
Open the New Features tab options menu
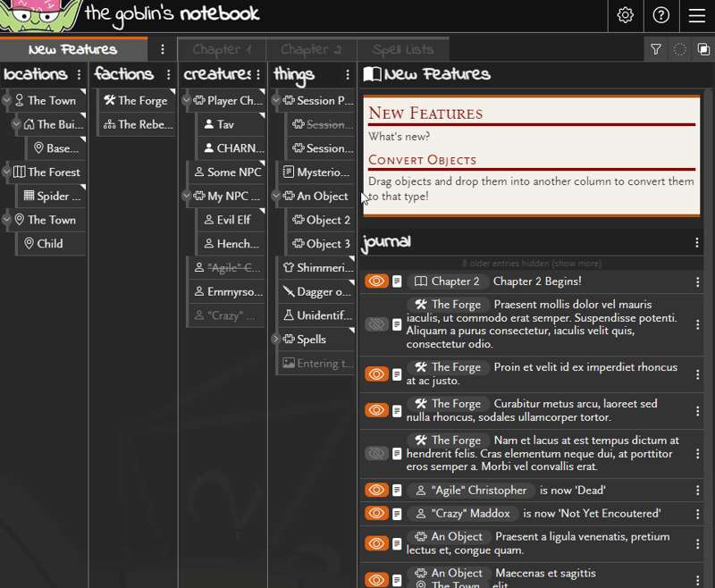tap(163, 49)
